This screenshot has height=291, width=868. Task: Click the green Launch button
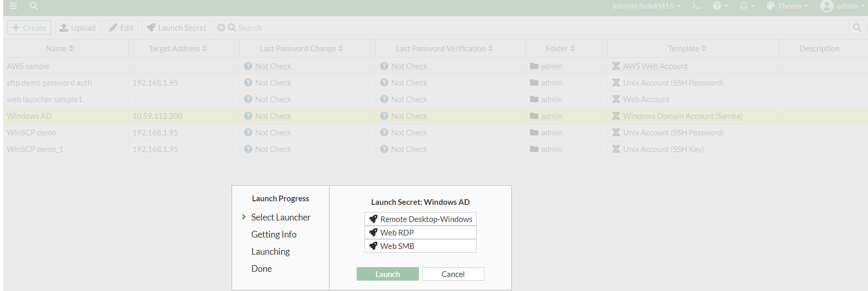(387, 274)
